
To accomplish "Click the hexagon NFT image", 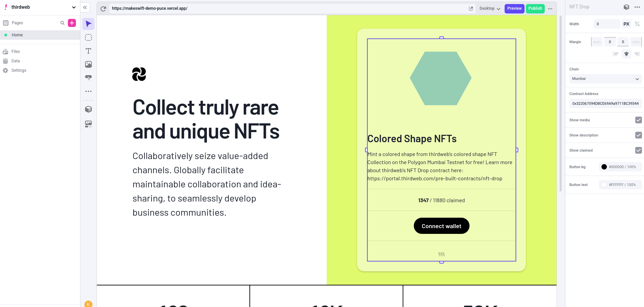I will 441,78.
